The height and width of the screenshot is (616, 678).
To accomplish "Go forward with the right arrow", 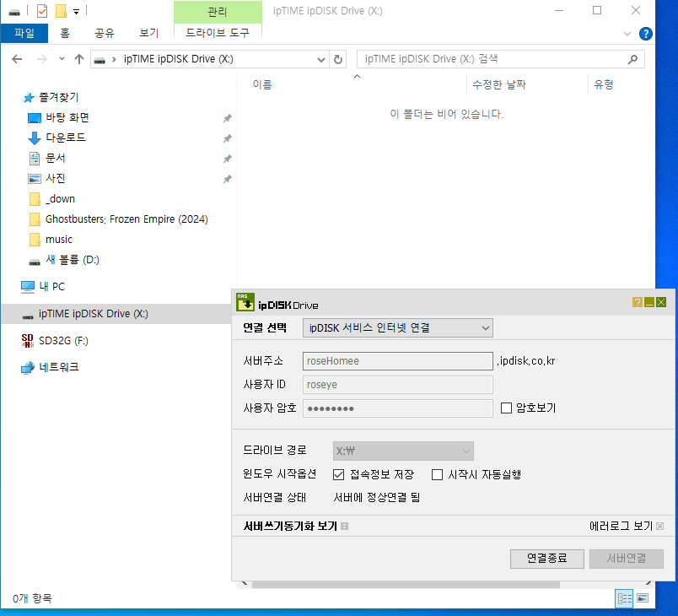I will tap(42, 59).
